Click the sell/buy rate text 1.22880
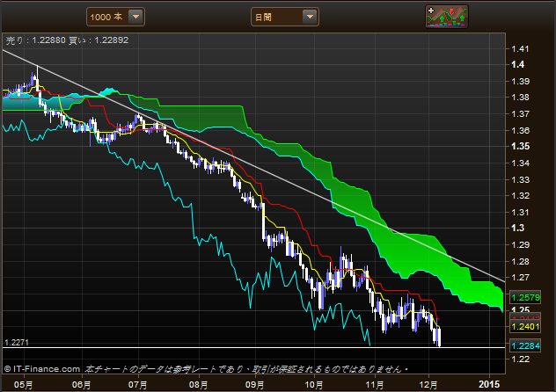This screenshot has height=392, width=556. click(x=49, y=40)
